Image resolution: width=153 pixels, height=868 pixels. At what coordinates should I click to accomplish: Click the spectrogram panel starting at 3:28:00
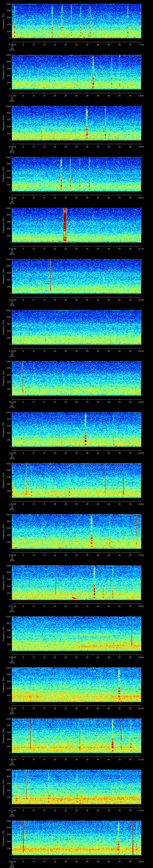77,633
